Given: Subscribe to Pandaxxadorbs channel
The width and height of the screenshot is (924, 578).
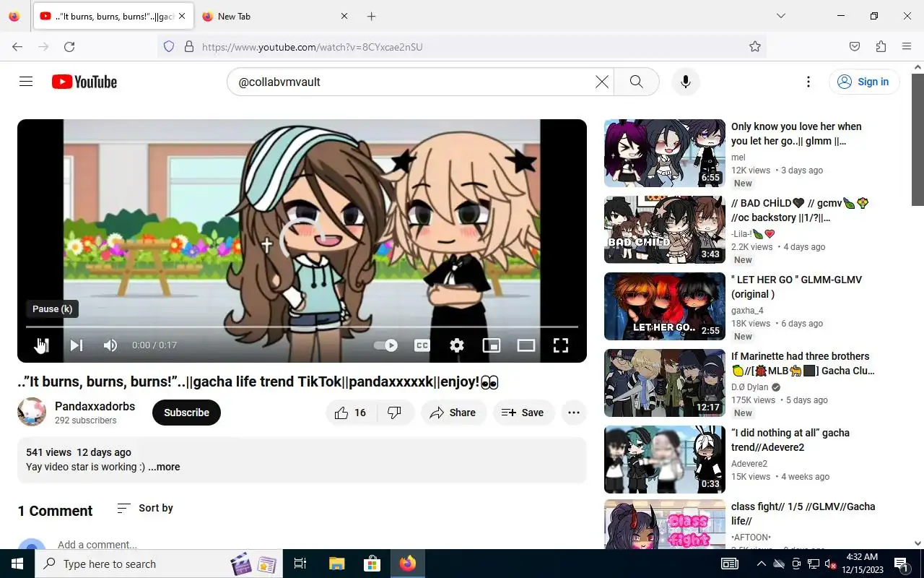Looking at the screenshot, I should pos(186,413).
